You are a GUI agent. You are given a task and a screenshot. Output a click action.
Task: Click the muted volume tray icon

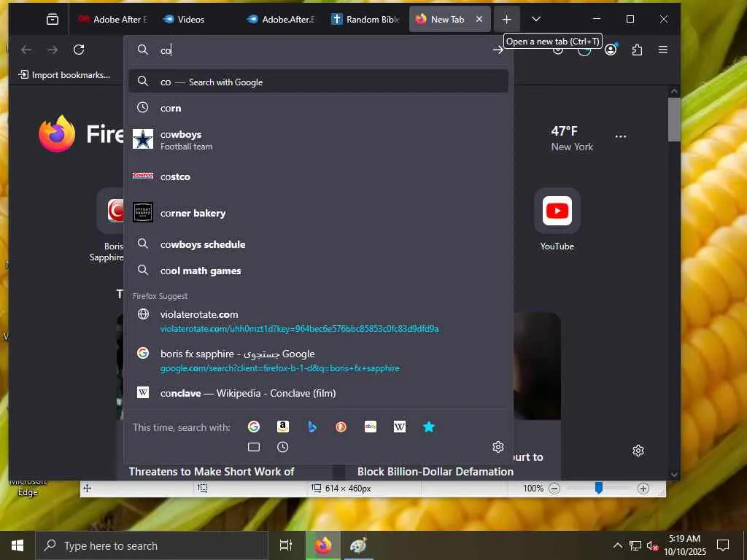coord(651,545)
